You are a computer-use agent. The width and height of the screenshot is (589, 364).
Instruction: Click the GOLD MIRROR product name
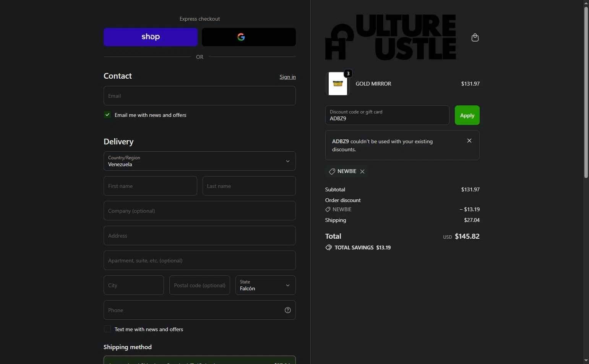(x=373, y=84)
